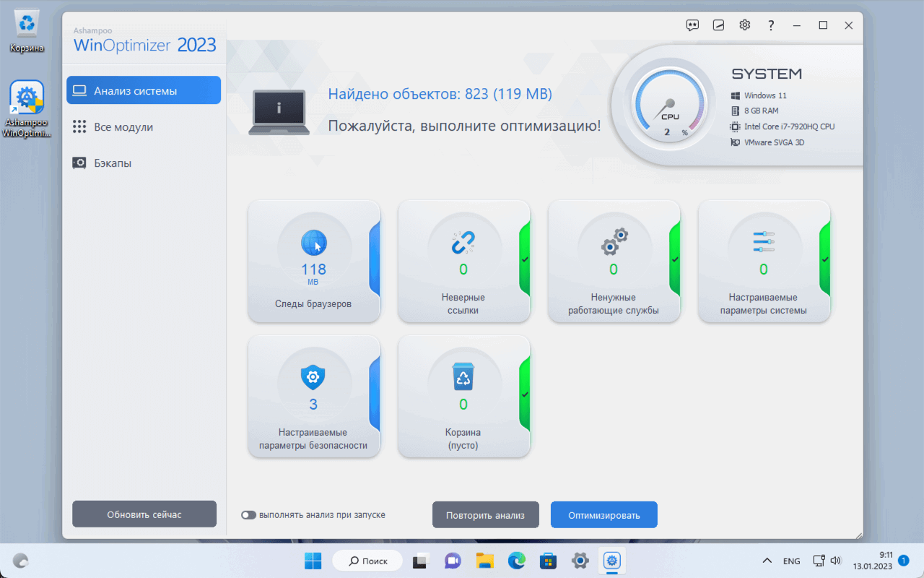The width and height of the screenshot is (924, 578).
Task: Click the WinOptimizer taskbar icon
Action: click(x=612, y=561)
